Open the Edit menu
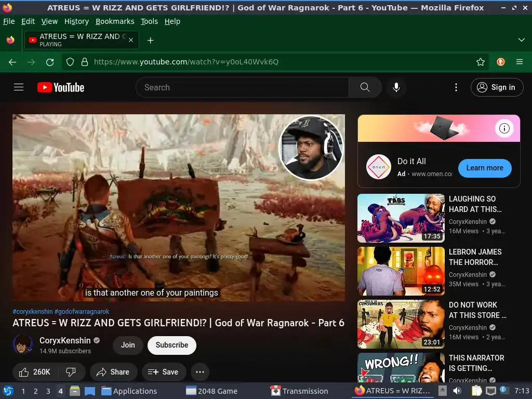Image resolution: width=532 pixels, height=399 pixels. tap(28, 21)
